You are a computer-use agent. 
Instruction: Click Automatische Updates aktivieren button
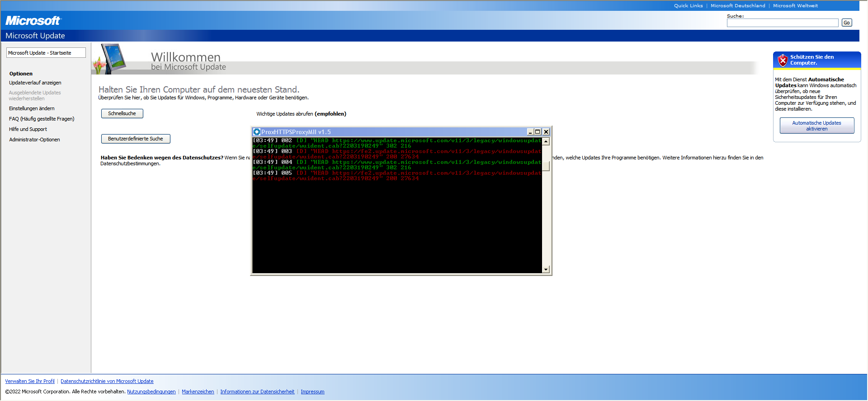pos(816,126)
